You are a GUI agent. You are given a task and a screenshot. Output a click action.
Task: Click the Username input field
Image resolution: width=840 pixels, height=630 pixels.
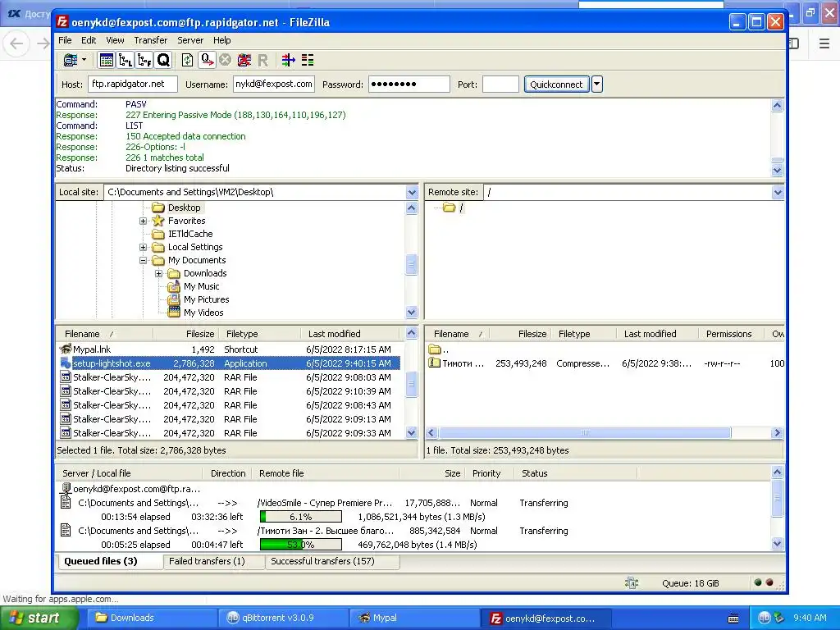(x=274, y=84)
